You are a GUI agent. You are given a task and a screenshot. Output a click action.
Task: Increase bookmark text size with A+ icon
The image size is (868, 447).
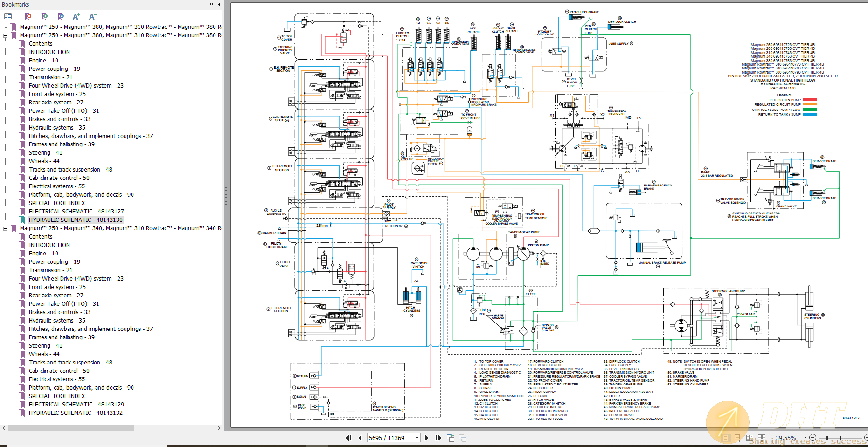click(x=76, y=16)
